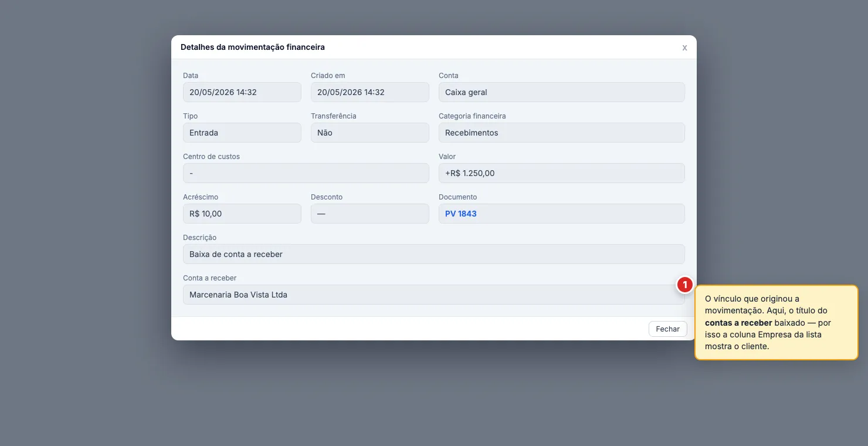Click the Valor field +R$ 1.250,00
This screenshot has height=446, width=868.
point(562,173)
